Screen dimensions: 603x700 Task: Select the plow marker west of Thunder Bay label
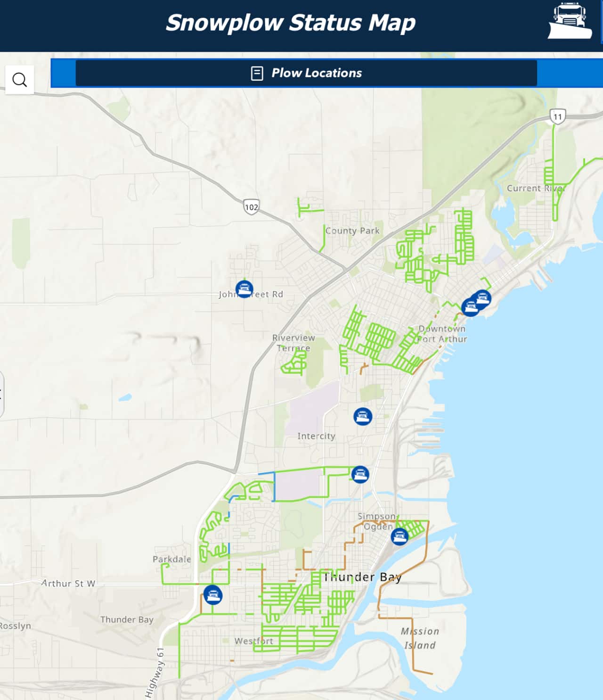click(x=213, y=595)
